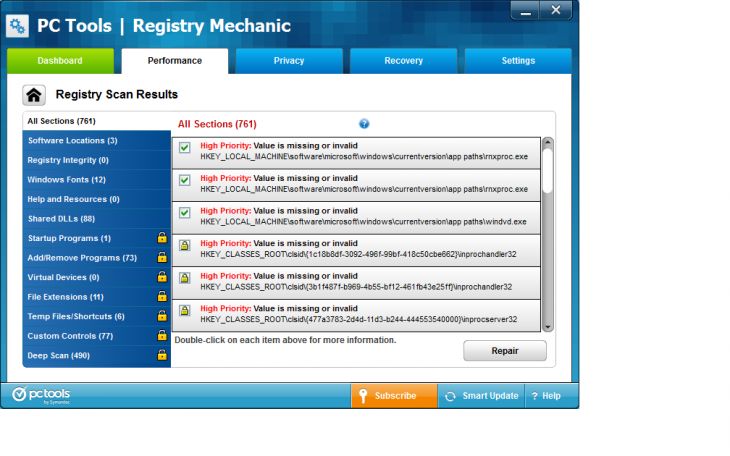The image size is (730, 456).
Task: Go to the Recovery tab
Action: coord(404,61)
